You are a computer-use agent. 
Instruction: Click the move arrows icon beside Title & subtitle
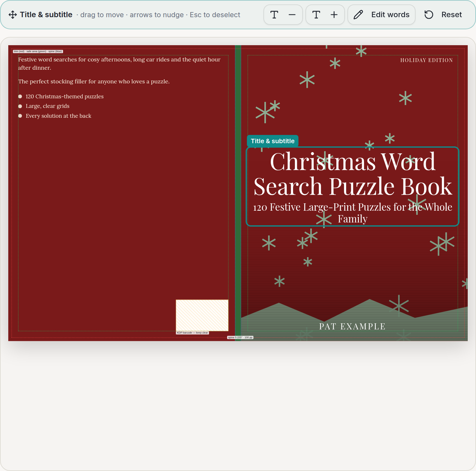[13, 15]
